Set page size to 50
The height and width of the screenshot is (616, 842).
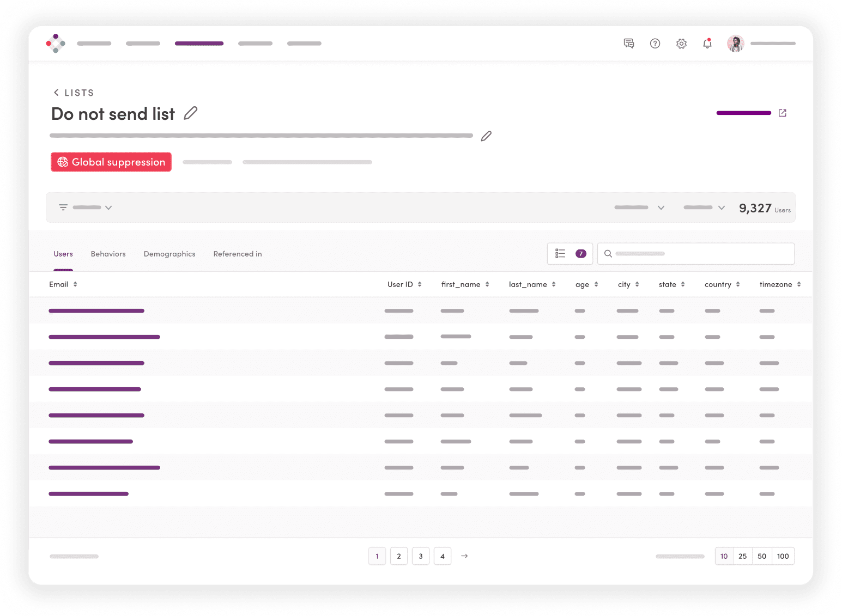coord(762,556)
